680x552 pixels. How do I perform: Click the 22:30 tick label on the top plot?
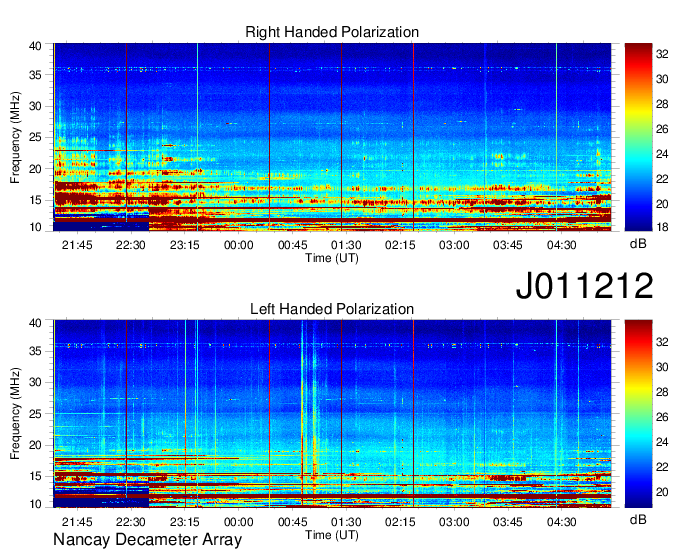click(x=131, y=245)
